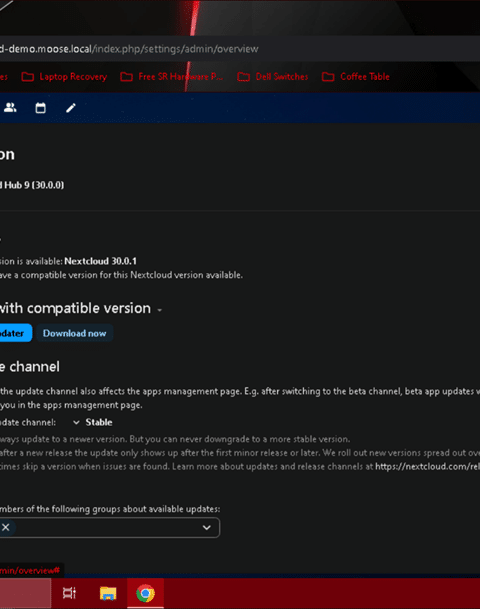The width and height of the screenshot is (480, 609).
Task: Open the Stable update channel dropdown
Action: pyautogui.click(x=93, y=422)
